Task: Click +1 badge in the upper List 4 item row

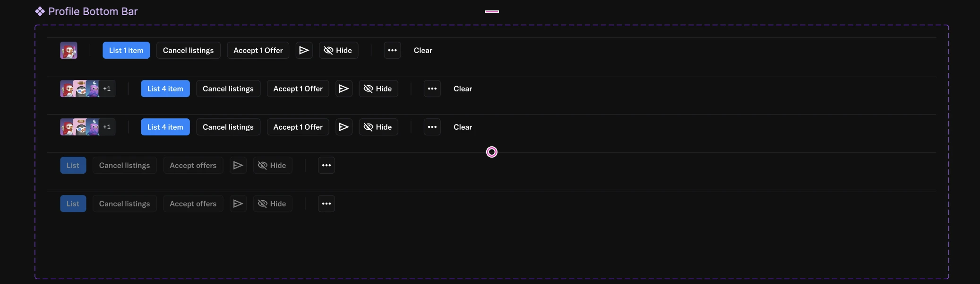Action: tap(107, 89)
